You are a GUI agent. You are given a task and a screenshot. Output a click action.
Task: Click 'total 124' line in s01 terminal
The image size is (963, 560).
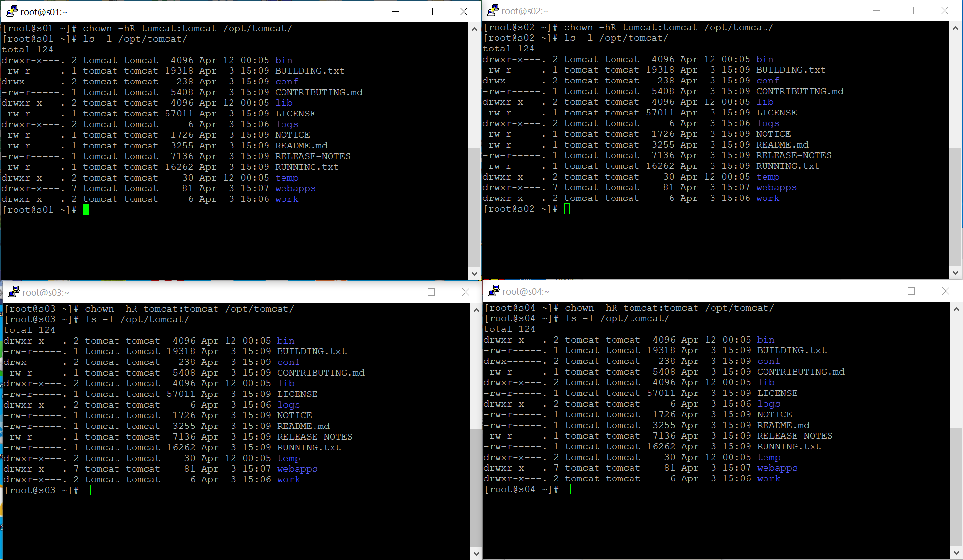tap(28, 49)
